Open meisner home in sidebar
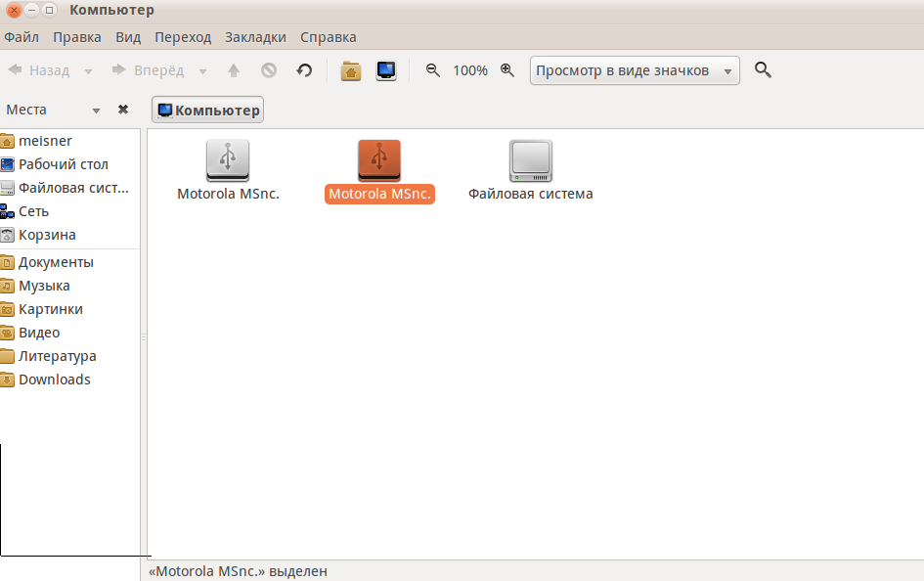The width and height of the screenshot is (924, 581). tap(69, 141)
